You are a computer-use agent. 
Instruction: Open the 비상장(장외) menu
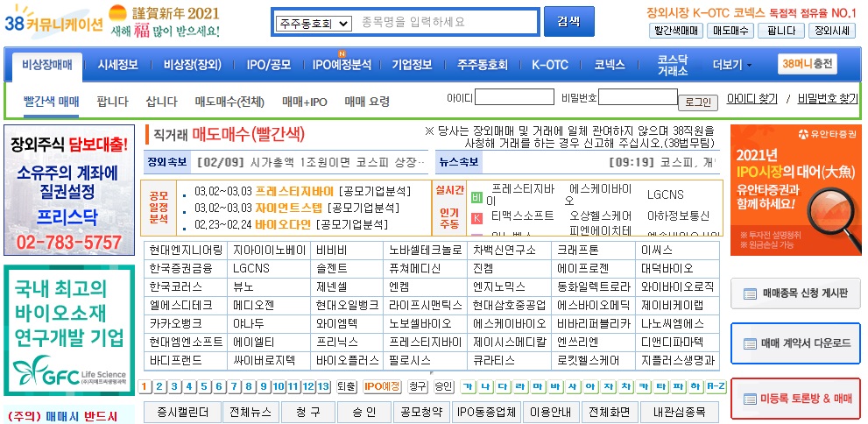click(193, 65)
